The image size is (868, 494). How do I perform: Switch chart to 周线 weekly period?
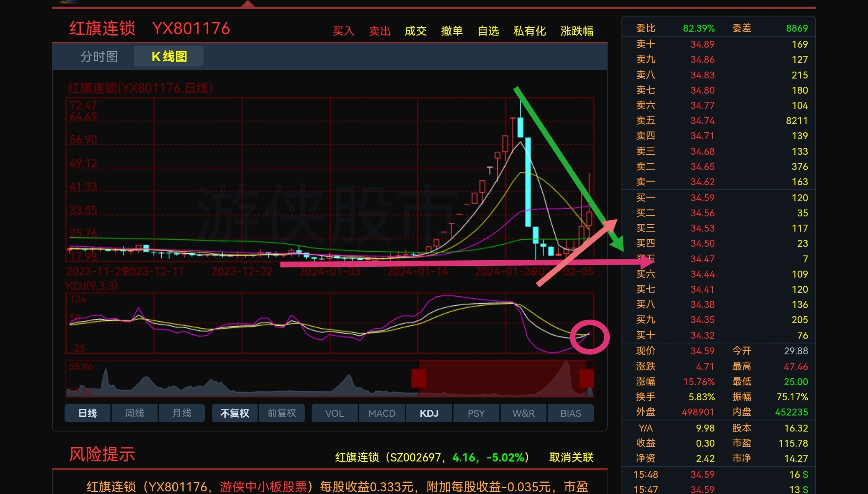coord(135,413)
